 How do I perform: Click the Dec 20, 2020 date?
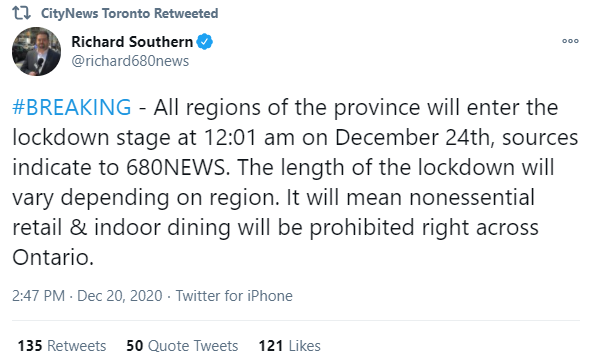coord(120,296)
